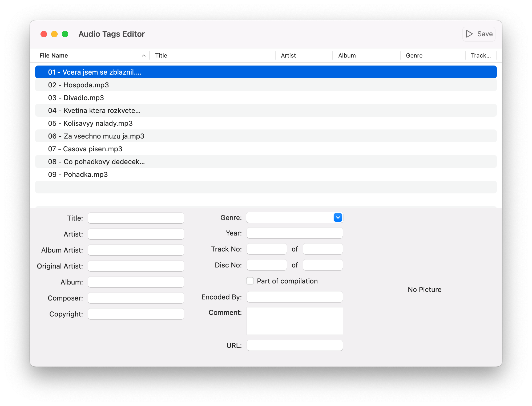532x406 pixels.
Task: Open the Genre dropdown arrow
Action: [338, 217]
